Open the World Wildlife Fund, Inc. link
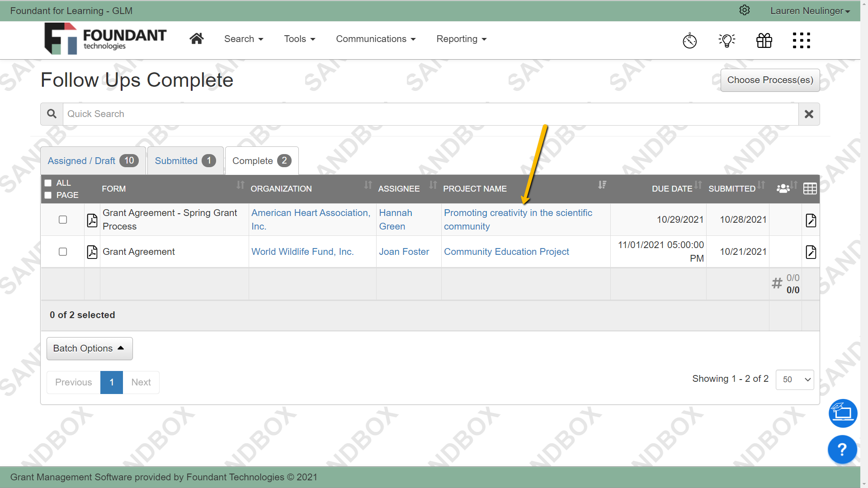Screen dimensions: 868x488 coord(302,252)
